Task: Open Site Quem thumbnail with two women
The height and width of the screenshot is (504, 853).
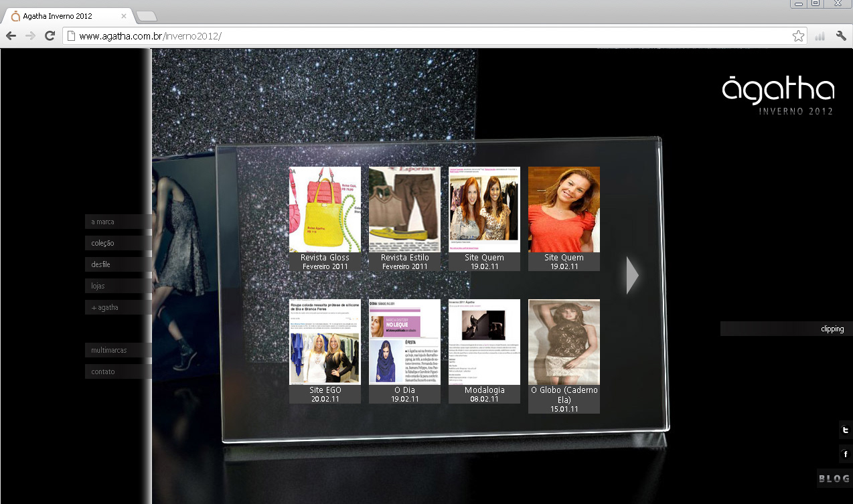Action: (x=484, y=209)
